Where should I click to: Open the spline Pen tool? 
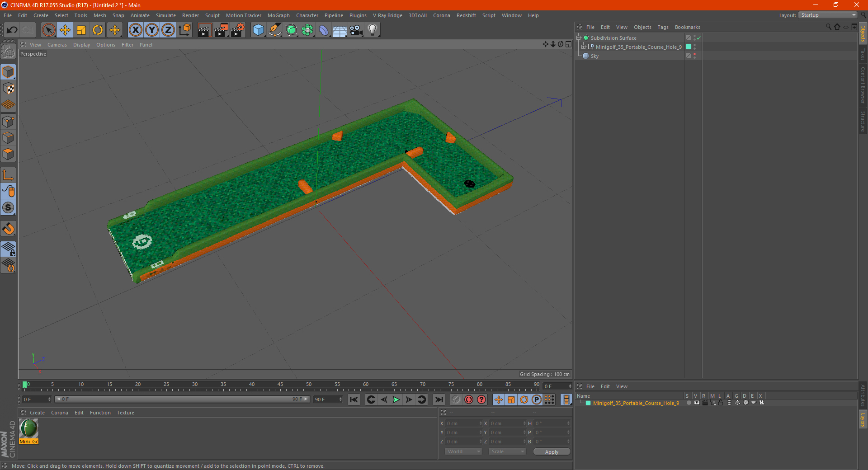click(x=275, y=30)
